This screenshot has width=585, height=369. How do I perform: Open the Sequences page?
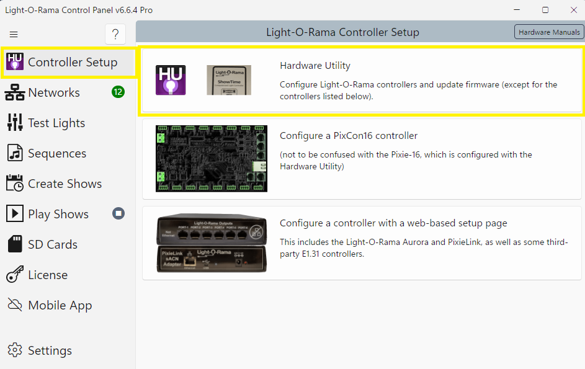coord(57,153)
